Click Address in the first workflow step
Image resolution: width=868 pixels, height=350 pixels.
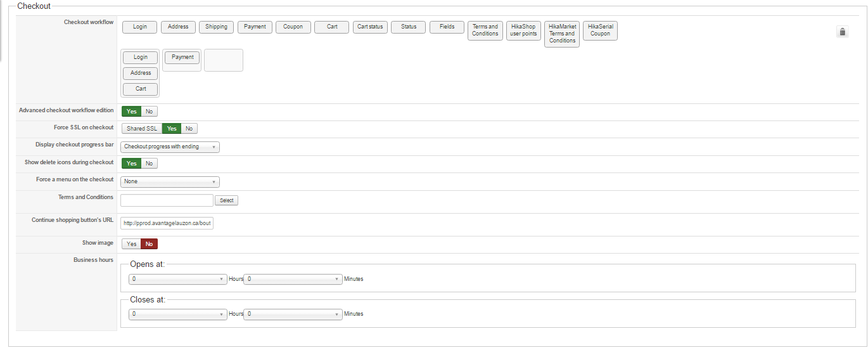tap(141, 73)
